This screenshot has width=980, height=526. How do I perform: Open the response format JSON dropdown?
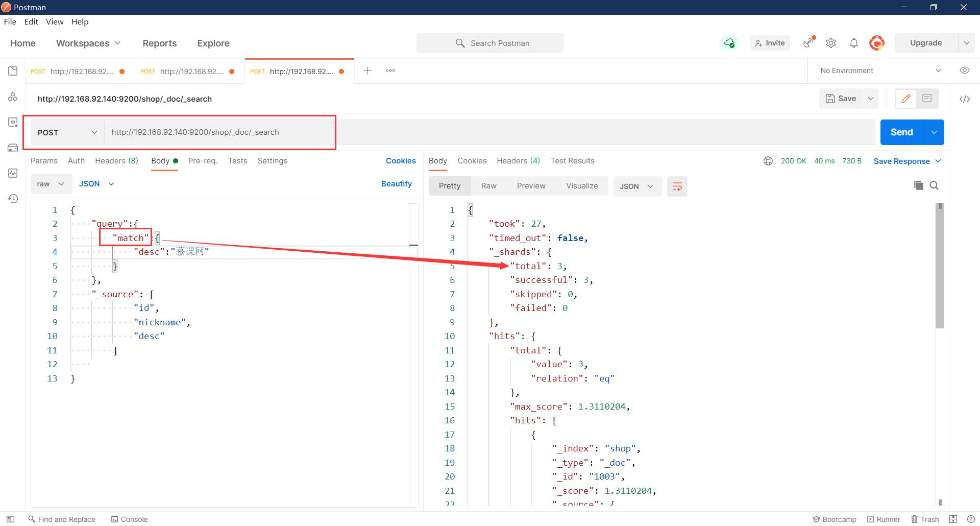point(637,186)
